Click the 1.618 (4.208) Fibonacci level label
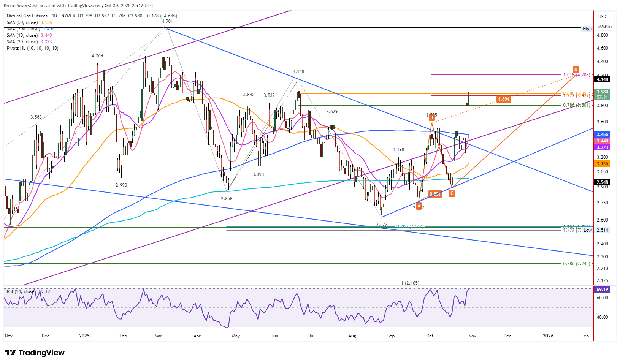The width and height of the screenshot is (620, 364). point(577,75)
